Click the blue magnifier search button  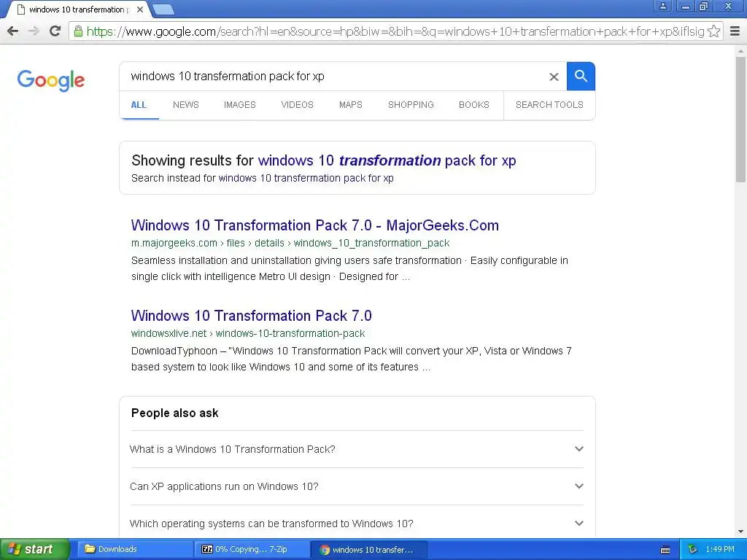pos(581,76)
